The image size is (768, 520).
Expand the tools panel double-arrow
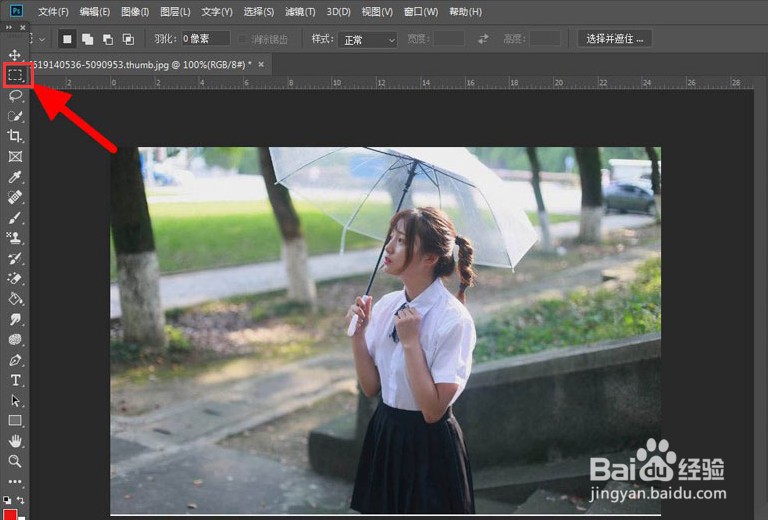pos(8,28)
